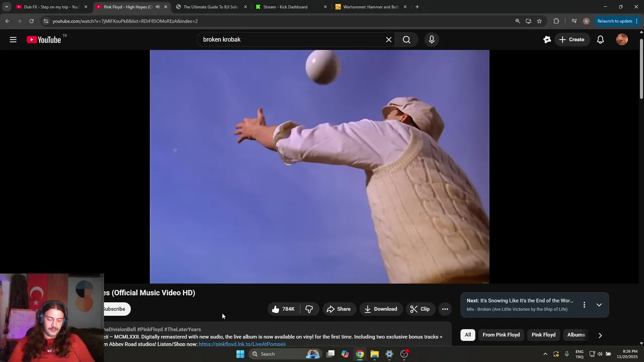Go to the YouTube home logo
This screenshot has height=362, width=644.
pyautogui.click(x=44, y=40)
